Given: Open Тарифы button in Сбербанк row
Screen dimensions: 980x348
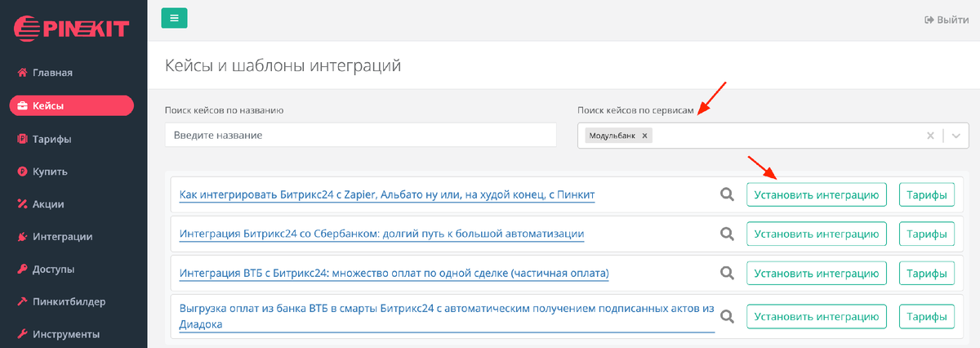Looking at the screenshot, I should point(927,234).
